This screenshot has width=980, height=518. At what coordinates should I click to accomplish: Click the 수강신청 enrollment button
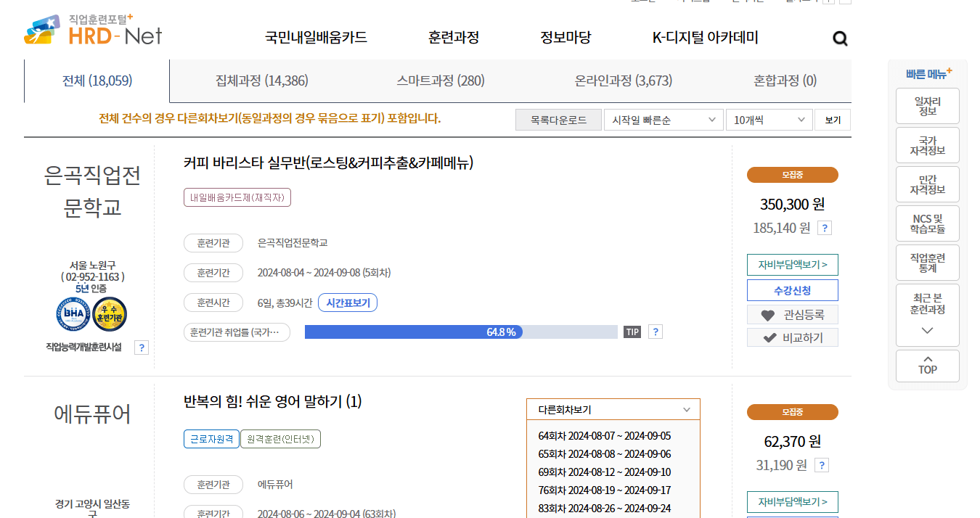[x=792, y=290]
